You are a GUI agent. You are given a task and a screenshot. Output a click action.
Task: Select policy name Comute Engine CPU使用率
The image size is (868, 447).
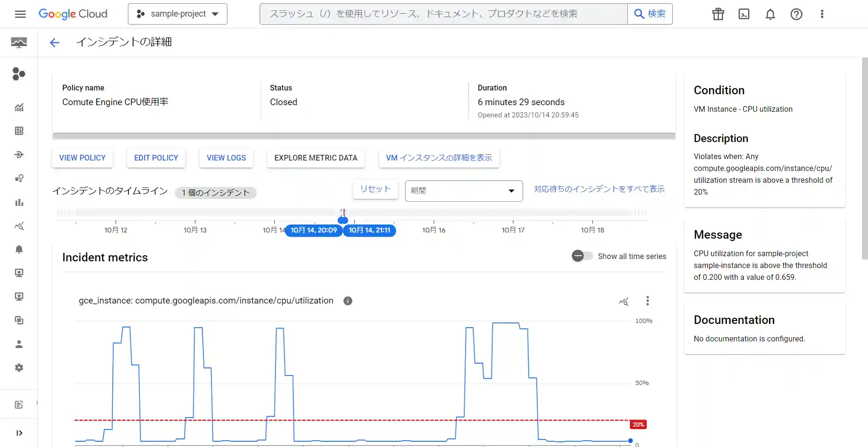[x=115, y=102]
